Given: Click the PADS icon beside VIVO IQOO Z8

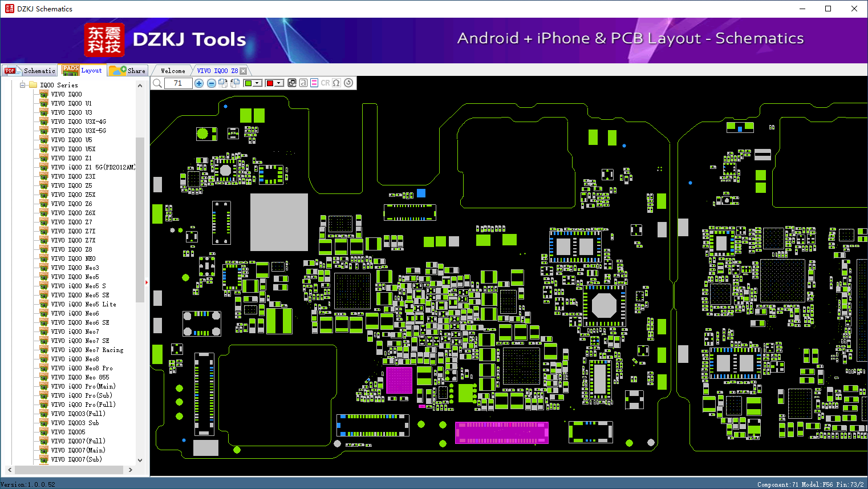Looking at the screenshot, I should point(44,249).
